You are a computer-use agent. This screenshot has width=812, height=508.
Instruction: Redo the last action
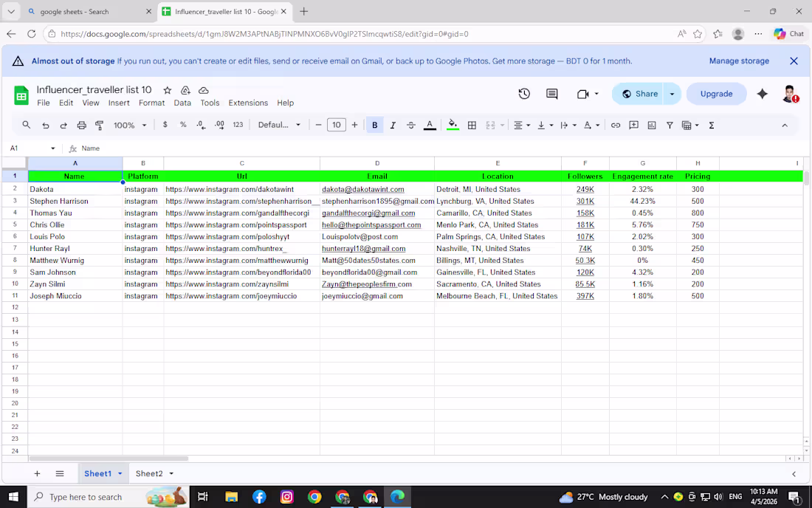(x=63, y=126)
